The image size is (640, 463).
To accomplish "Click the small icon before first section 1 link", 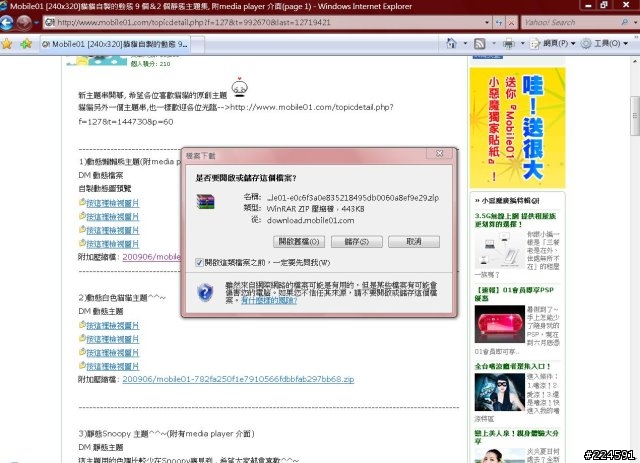I will click(82, 202).
